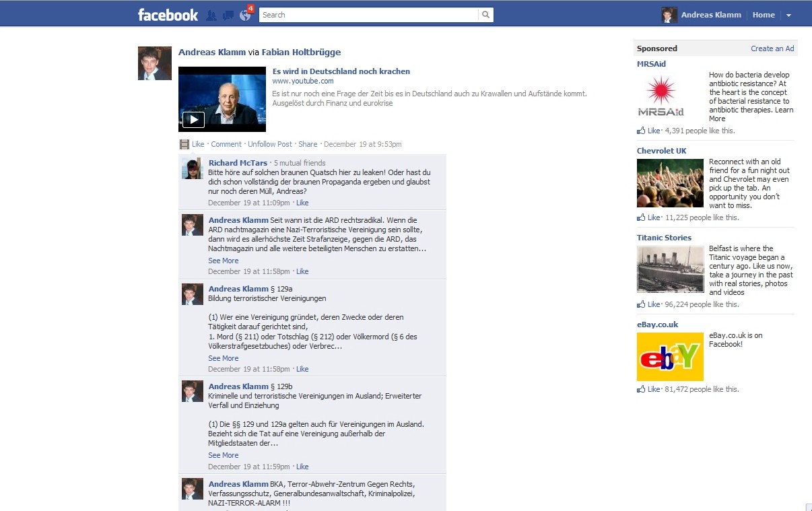Expand See More on ARD rechtsradikal comment

(223, 261)
